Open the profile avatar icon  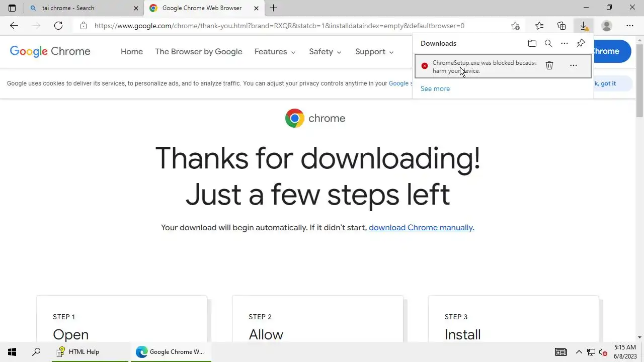(607, 26)
